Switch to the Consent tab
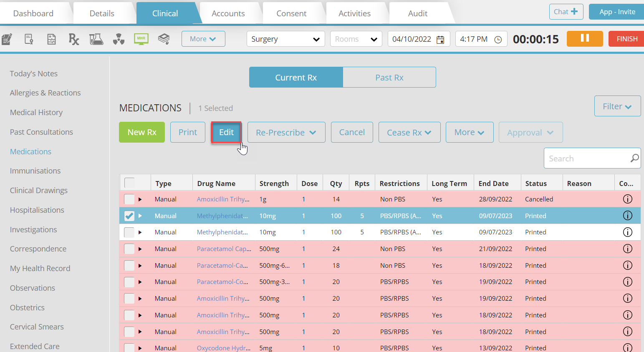The height and width of the screenshot is (352, 644). click(x=291, y=13)
